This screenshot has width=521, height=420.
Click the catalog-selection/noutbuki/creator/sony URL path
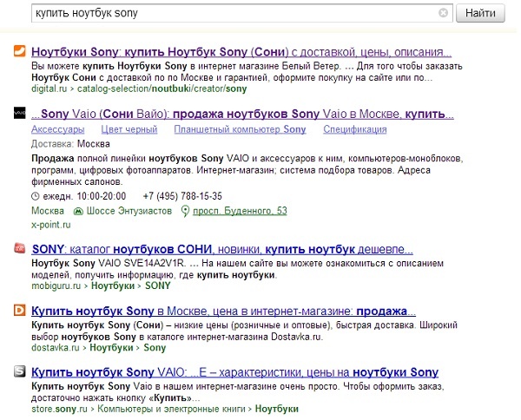click(x=162, y=89)
